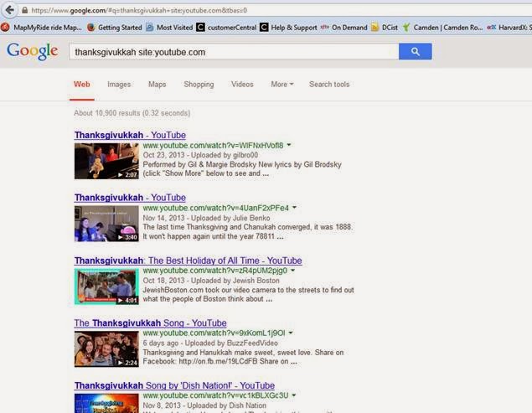The width and height of the screenshot is (532, 413).
Task: Open the Getting Started Firefox bookmark
Action: pyautogui.click(x=114, y=28)
